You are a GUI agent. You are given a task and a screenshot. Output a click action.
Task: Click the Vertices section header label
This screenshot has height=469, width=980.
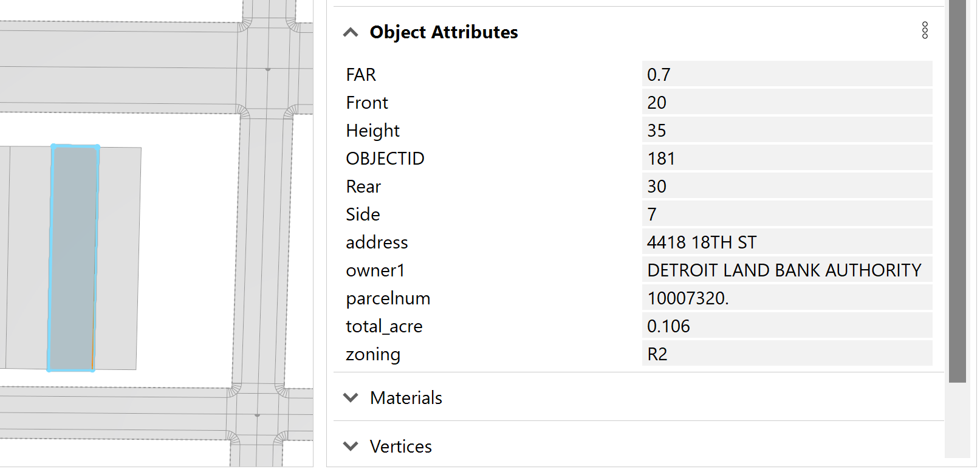(x=400, y=447)
